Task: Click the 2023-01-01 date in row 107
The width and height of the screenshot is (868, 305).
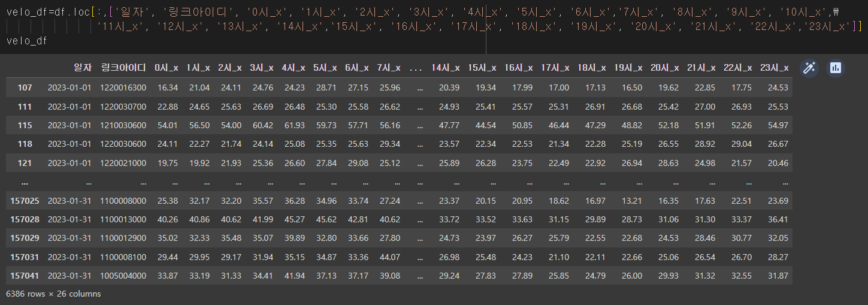Action: pos(69,87)
